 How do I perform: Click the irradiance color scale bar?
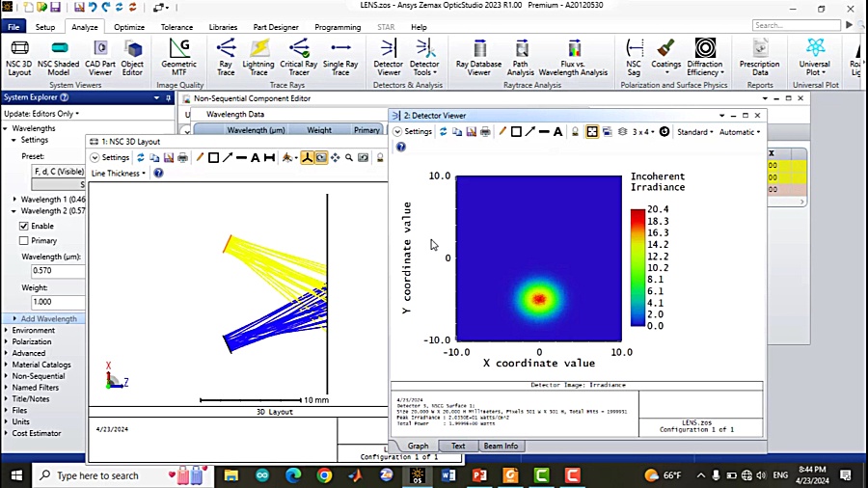tap(637, 267)
